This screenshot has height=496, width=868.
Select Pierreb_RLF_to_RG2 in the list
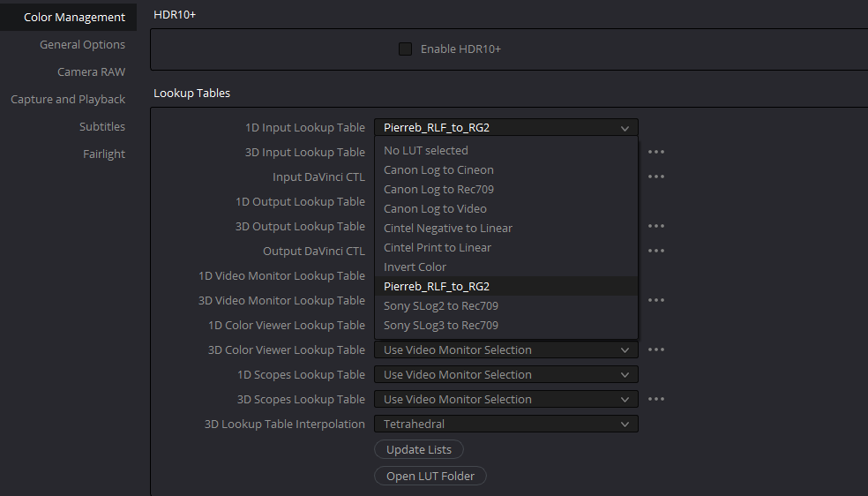[x=506, y=286]
